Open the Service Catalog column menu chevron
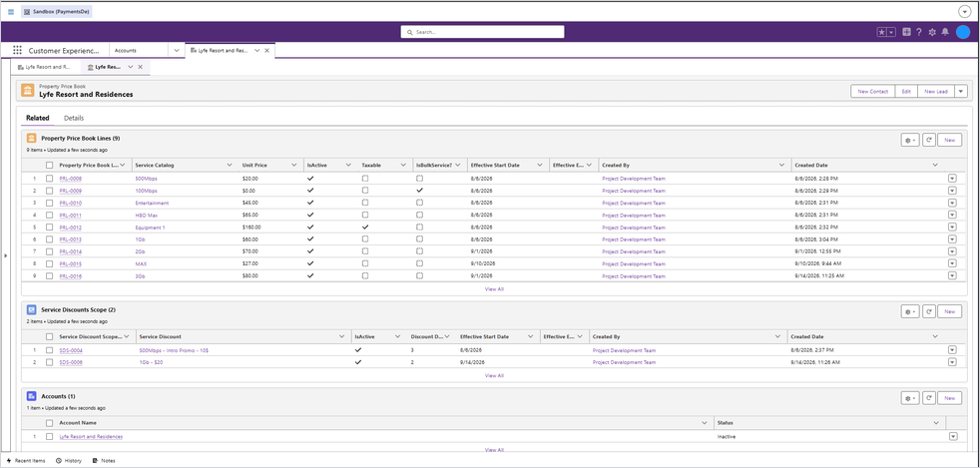 coord(230,165)
